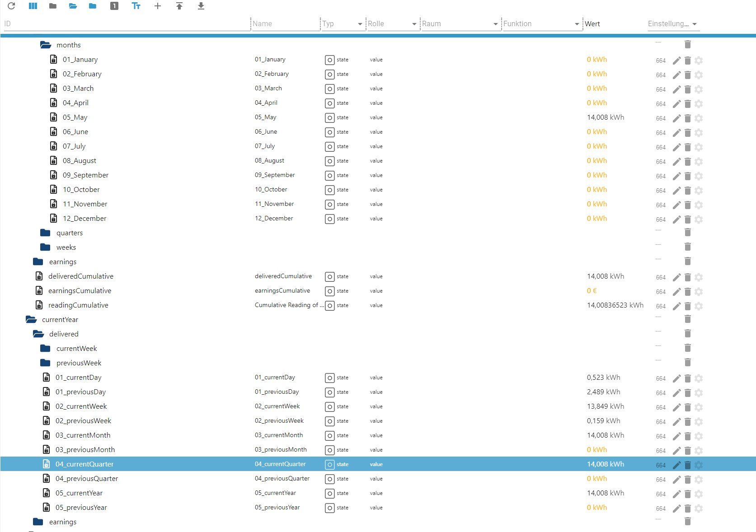Collapse all folders with the closed folder icon

pyautogui.click(x=53, y=6)
